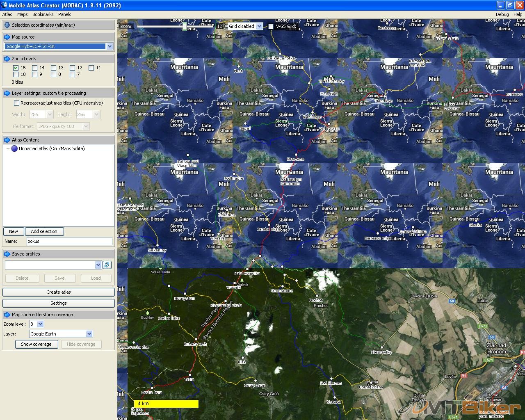Open the Debug menu
This screenshot has width=525, height=420.
tap(502, 14)
